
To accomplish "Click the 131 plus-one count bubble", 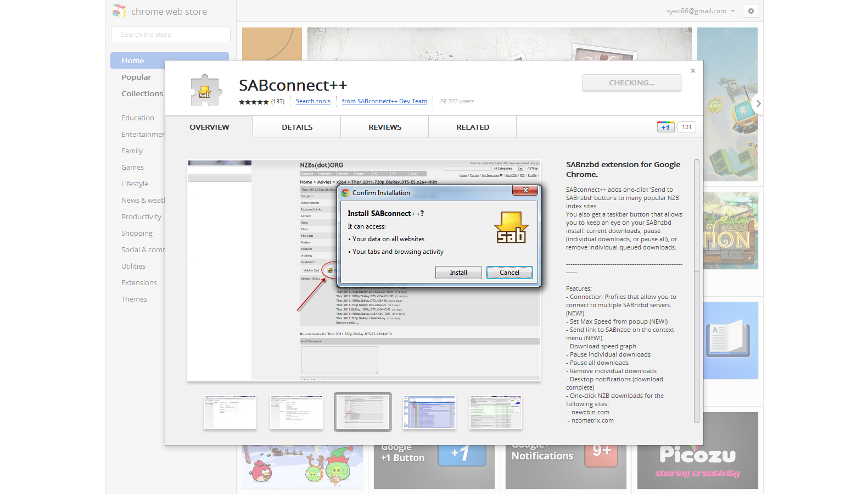I will click(687, 127).
